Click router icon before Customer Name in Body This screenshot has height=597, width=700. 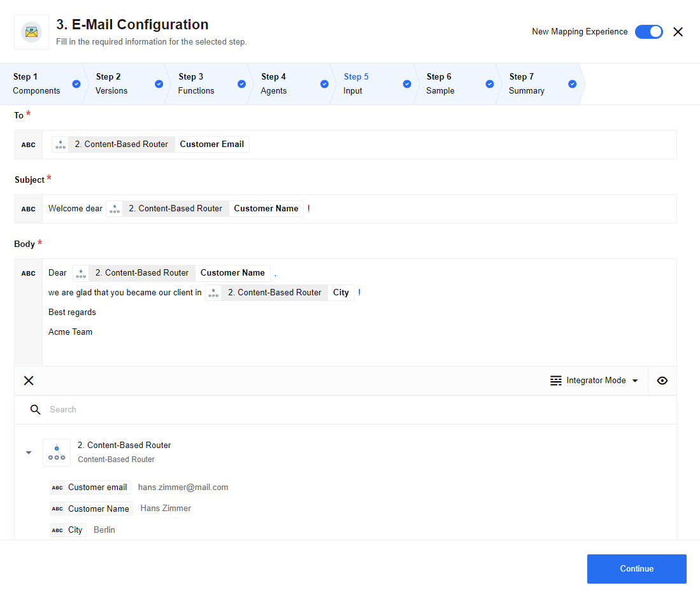(x=81, y=272)
